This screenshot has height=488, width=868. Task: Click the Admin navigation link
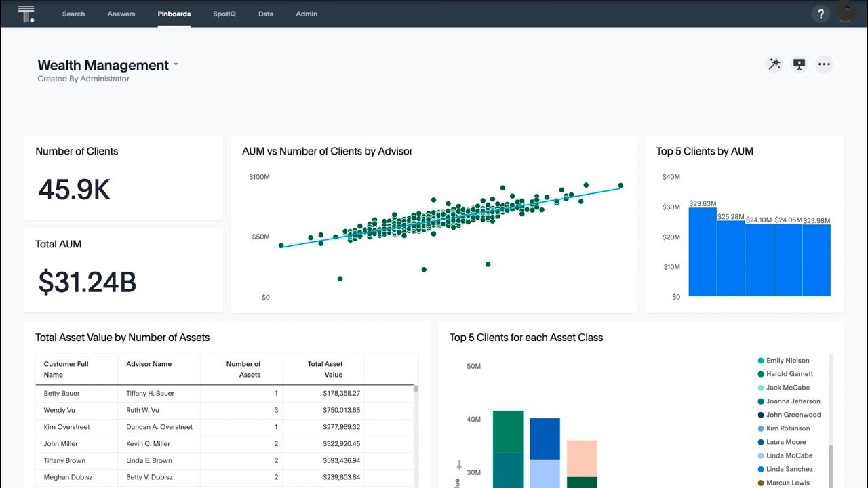(x=307, y=14)
